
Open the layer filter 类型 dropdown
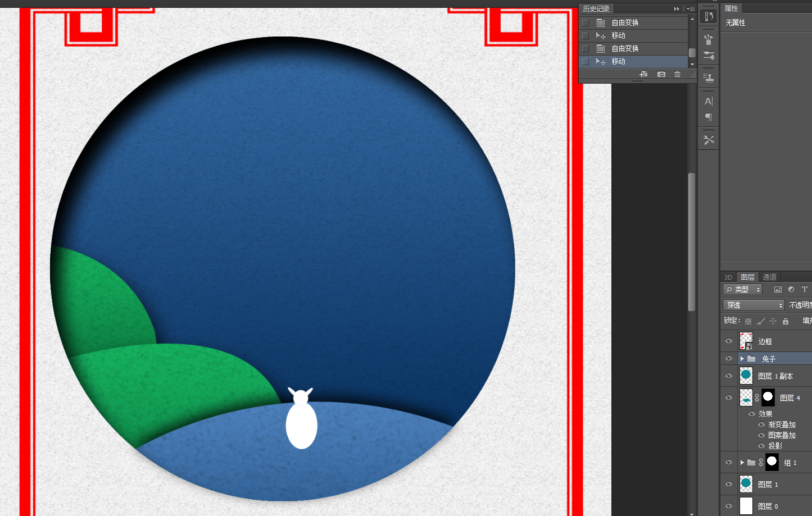(742, 290)
